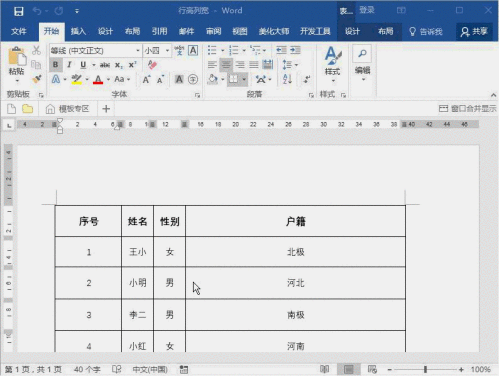Screen dimensions: 499x376
Task: Open the Table Tools Layout tab
Action: tap(386, 31)
